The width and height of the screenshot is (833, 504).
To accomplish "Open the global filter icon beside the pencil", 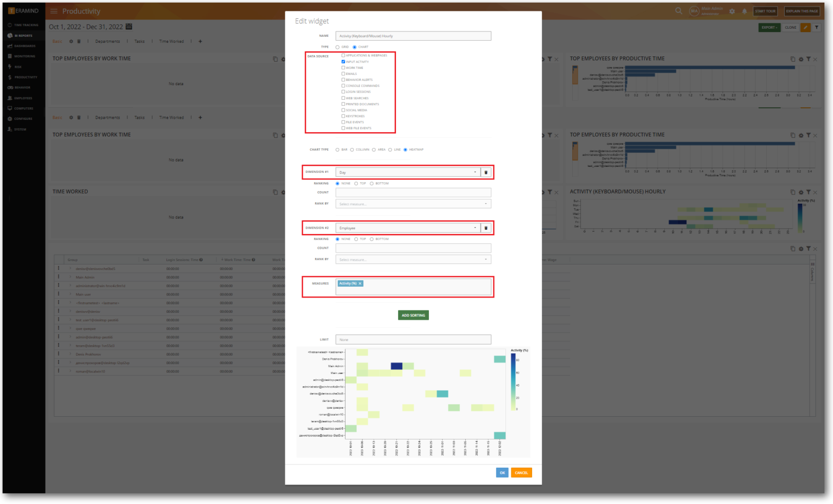I will click(817, 27).
